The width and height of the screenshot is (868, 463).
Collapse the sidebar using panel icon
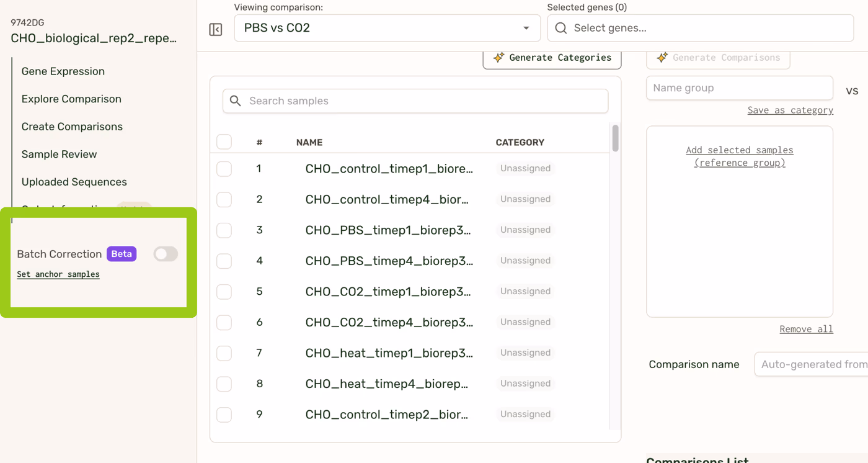(x=216, y=29)
